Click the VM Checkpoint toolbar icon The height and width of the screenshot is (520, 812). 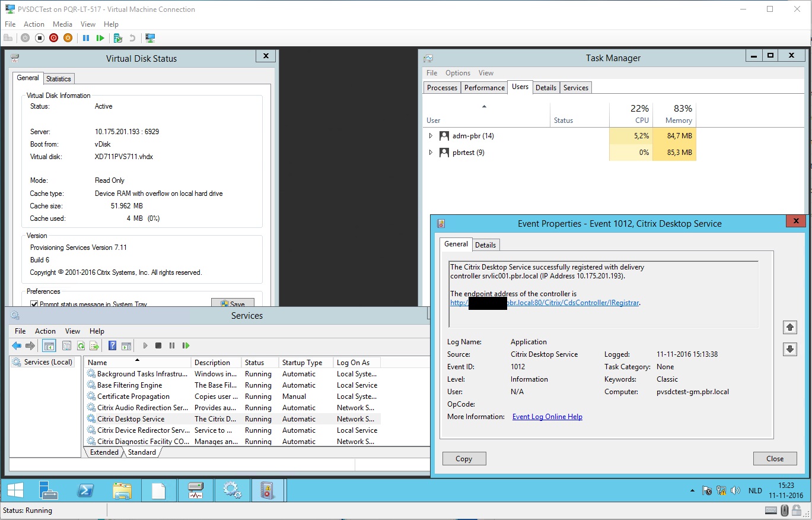click(x=118, y=38)
